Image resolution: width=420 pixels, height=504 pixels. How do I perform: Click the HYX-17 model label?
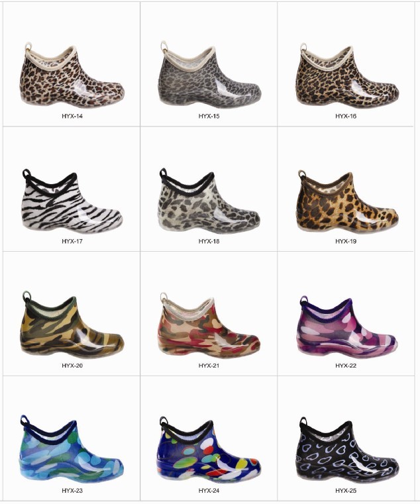click(x=72, y=241)
